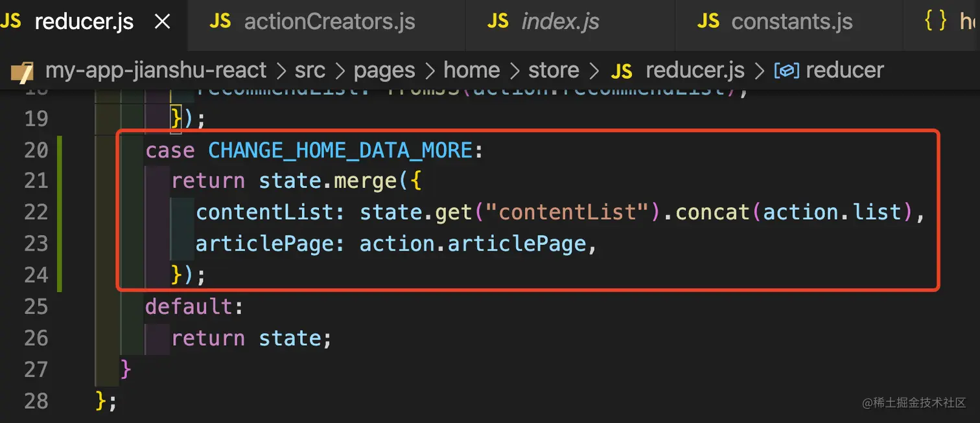This screenshot has height=423, width=980.
Task: Click line number 20 in the gutter
Action: [36, 150]
